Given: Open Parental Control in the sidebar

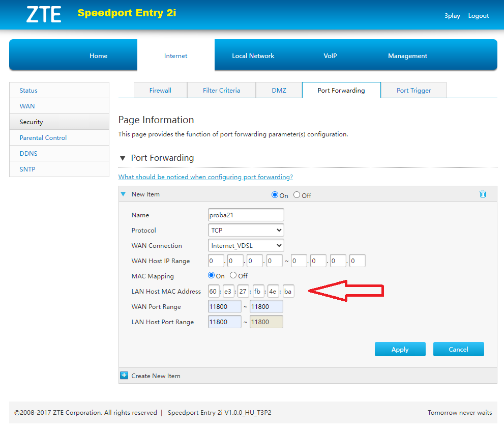Looking at the screenshot, I should click(59, 137).
